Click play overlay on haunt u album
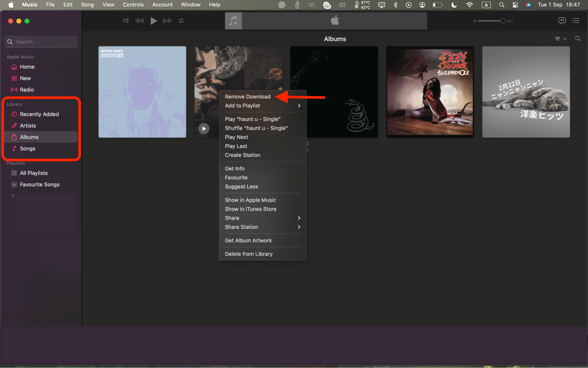The width and height of the screenshot is (588, 368). coord(204,129)
